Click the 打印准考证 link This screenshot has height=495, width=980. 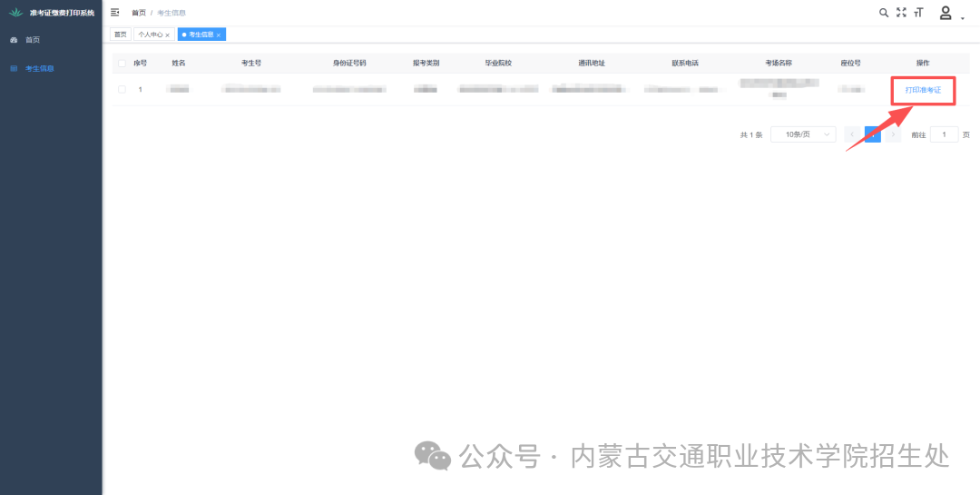(923, 90)
